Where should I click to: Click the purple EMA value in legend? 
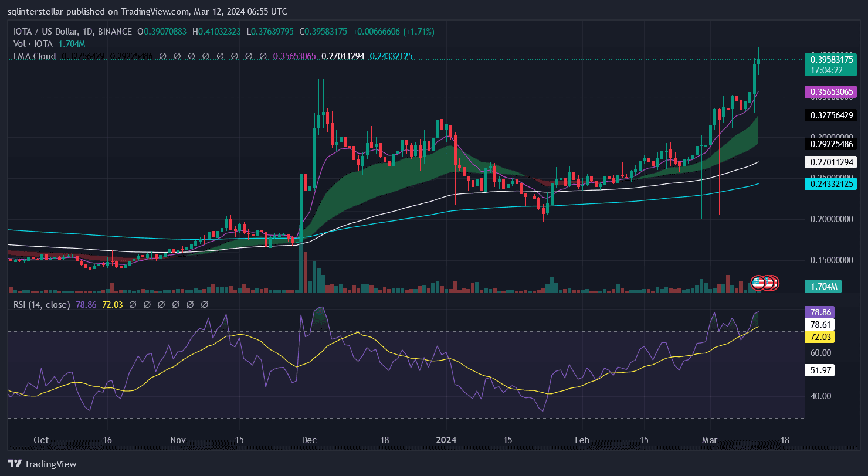[295, 56]
